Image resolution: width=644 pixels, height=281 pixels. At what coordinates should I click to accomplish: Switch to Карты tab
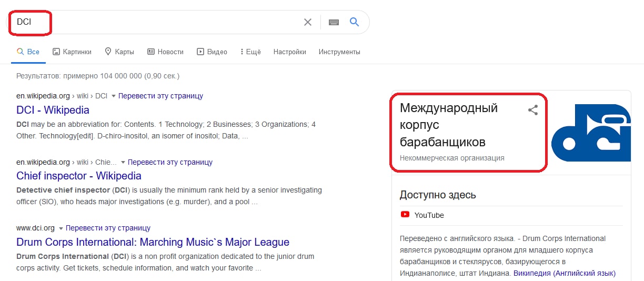coord(119,52)
